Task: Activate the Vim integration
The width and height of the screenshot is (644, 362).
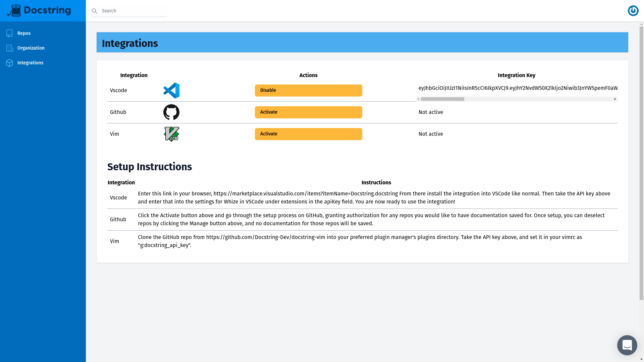Action: [308, 134]
